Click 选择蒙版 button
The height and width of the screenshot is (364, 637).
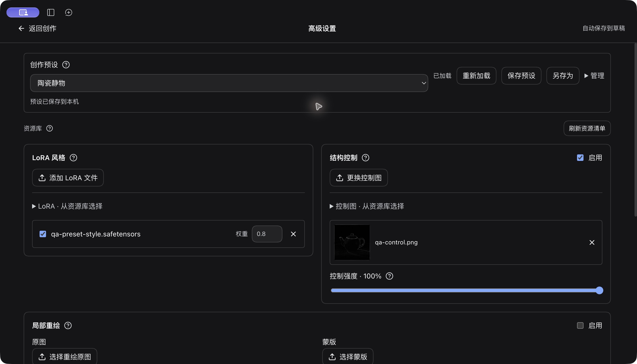pyautogui.click(x=348, y=356)
